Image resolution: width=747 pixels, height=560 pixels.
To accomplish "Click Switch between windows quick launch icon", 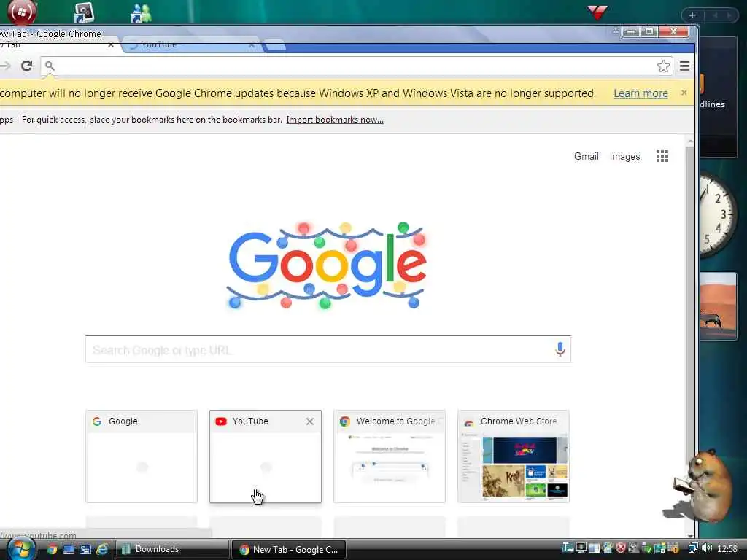I will (85, 550).
